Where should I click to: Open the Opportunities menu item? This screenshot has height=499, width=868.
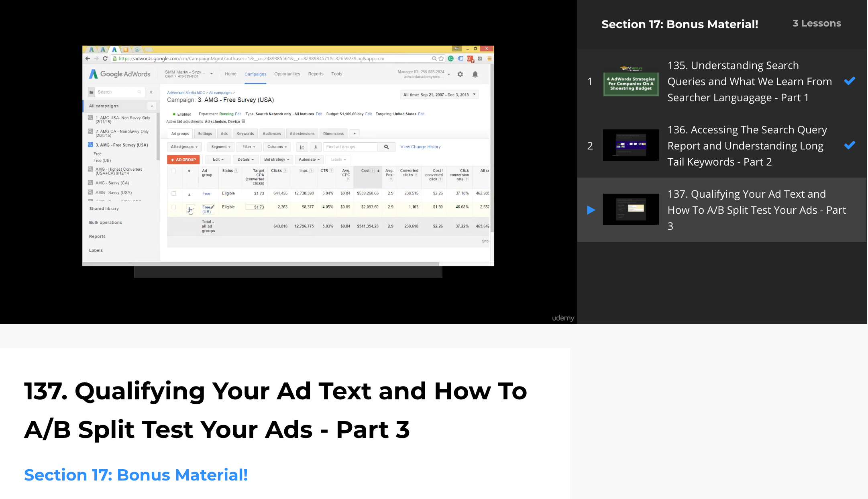point(287,74)
